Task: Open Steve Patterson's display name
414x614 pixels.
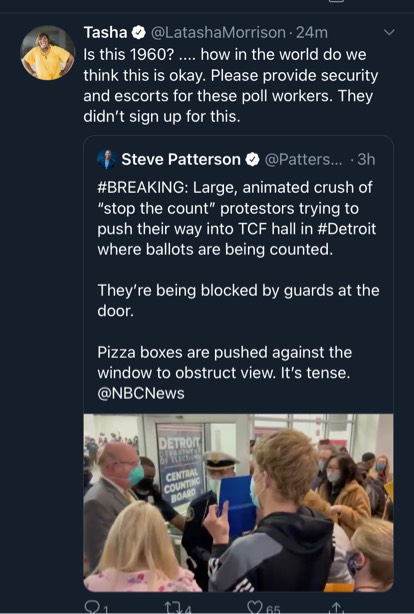Action: [x=181, y=159]
